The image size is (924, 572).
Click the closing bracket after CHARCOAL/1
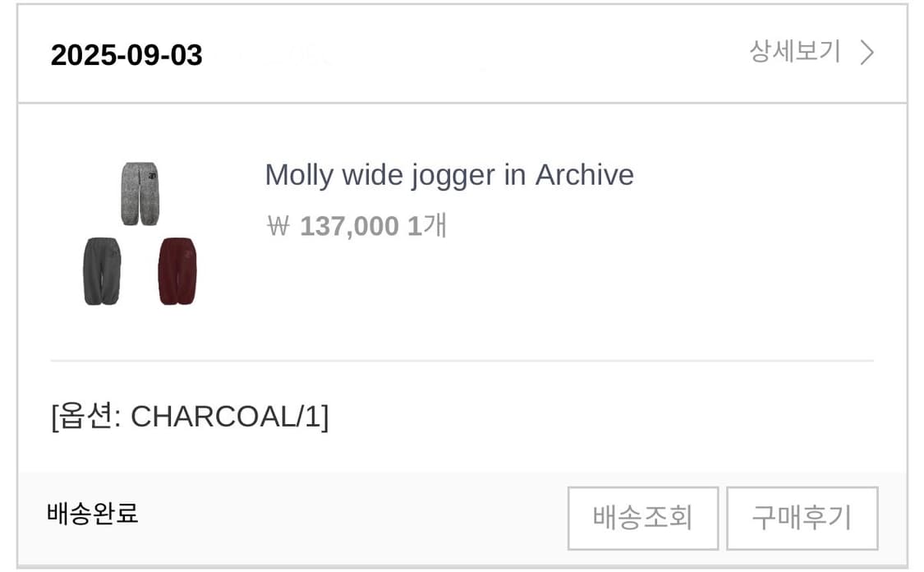tap(324, 417)
